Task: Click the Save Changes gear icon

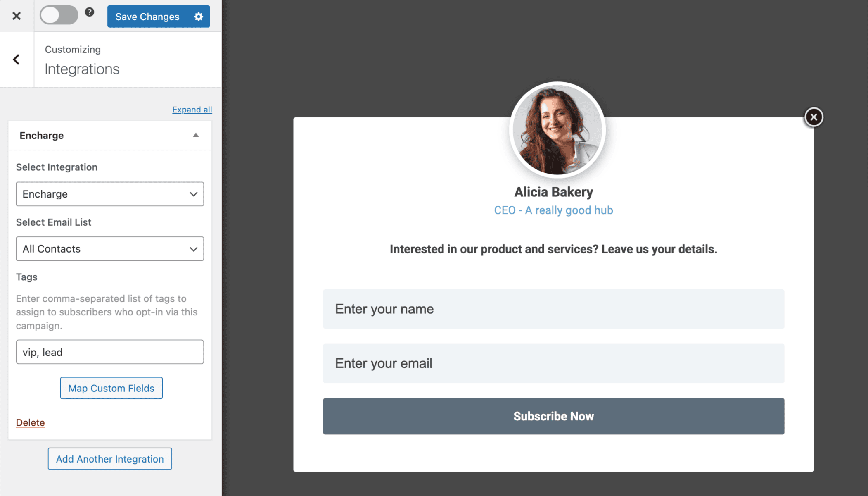Action: [200, 17]
